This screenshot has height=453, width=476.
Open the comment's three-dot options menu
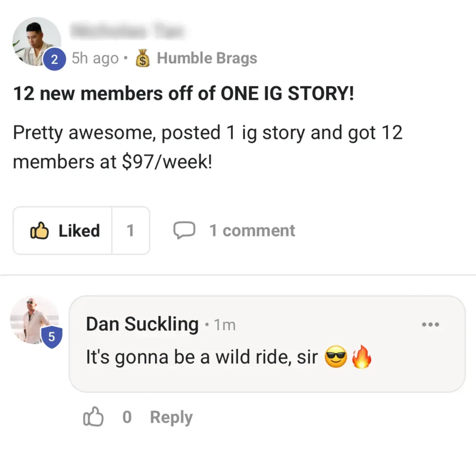[430, 324]
